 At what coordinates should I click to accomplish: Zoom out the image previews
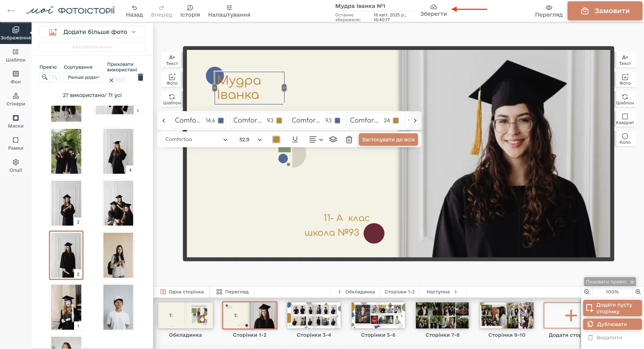coord(44,77)
